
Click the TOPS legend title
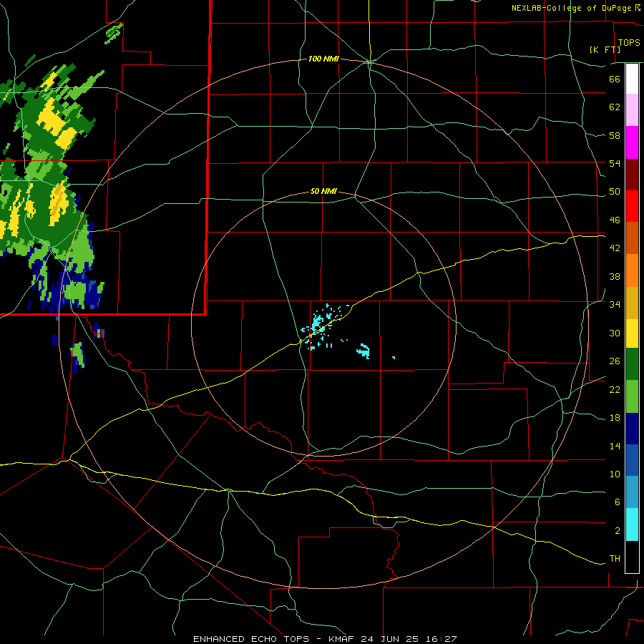(x=629, y=43)
